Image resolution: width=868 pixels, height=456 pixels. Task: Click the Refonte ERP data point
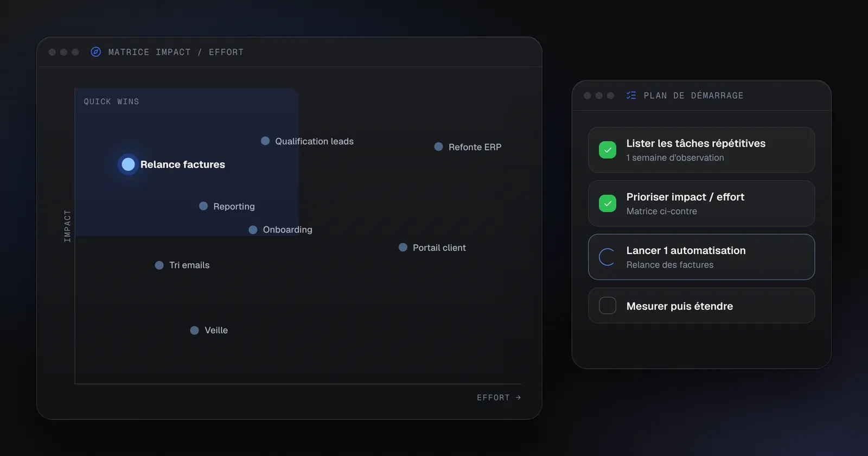pos(438,147)
